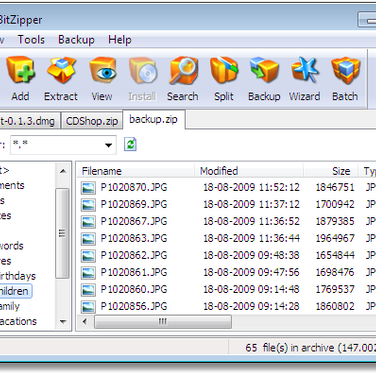Select image icon of P1020869.JPG
This screenshot has width=376, height=376.
click(x=88, y=205)
